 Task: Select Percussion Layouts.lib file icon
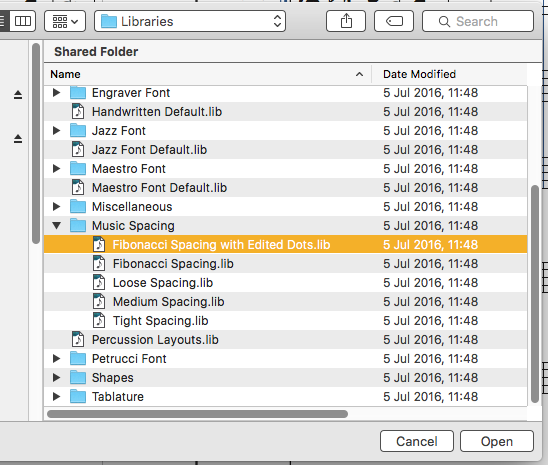pos(78,340)
